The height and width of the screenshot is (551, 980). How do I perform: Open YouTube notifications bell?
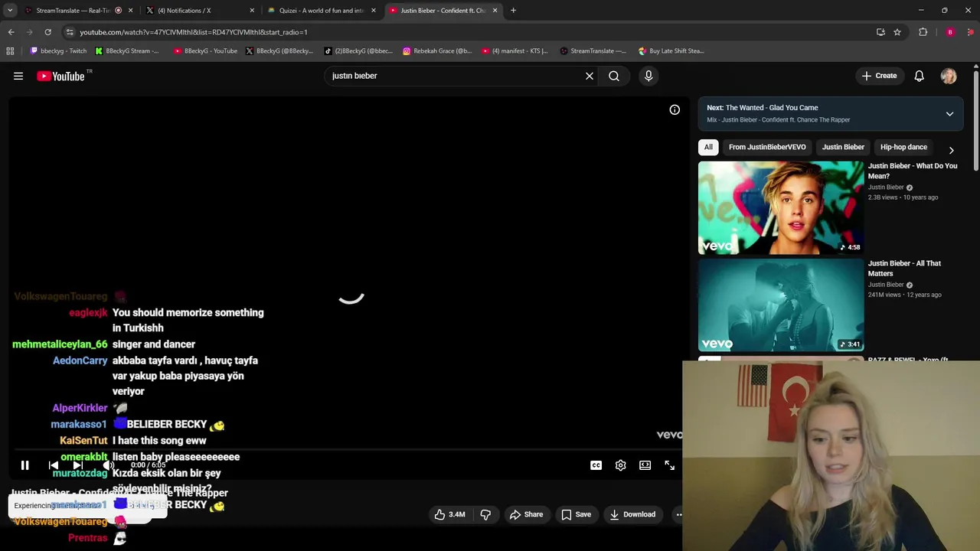pyautogui.click(x=920, y=76)
